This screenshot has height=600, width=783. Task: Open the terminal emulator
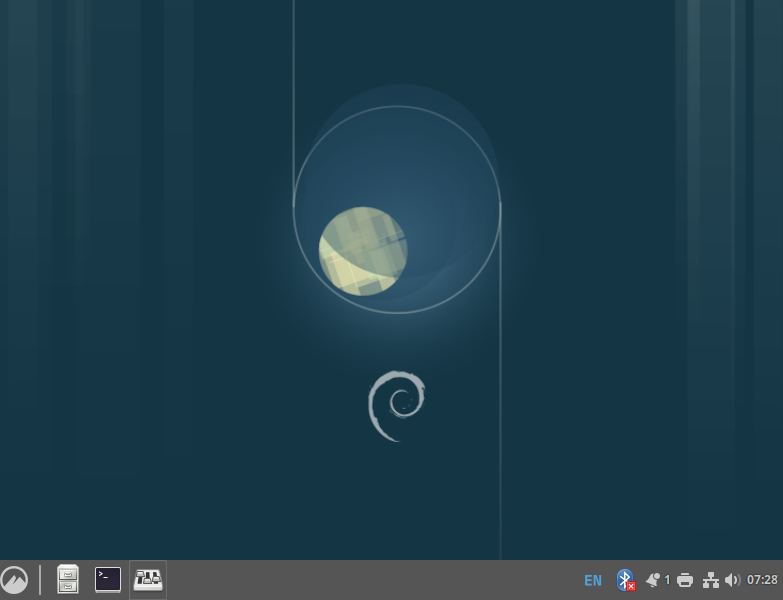point(108,580)
